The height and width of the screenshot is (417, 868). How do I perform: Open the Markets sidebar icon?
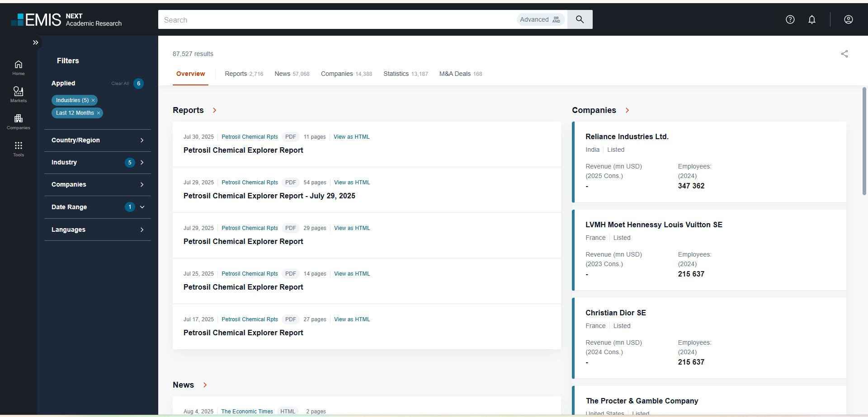click(19, 94)
